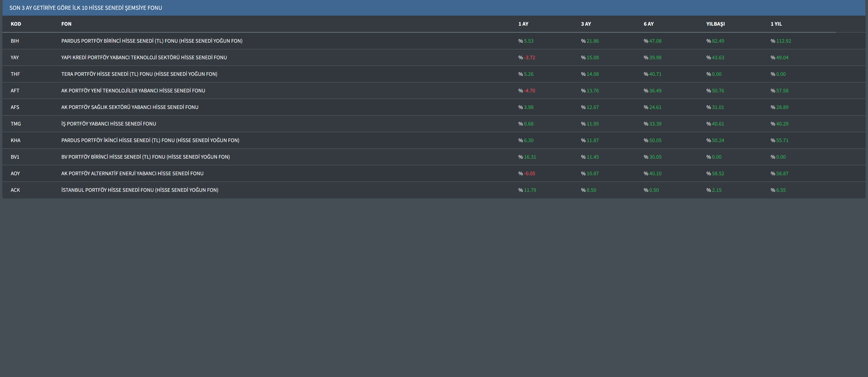
Task: Click the YILBAŞI column header
Action: (715, 24)
